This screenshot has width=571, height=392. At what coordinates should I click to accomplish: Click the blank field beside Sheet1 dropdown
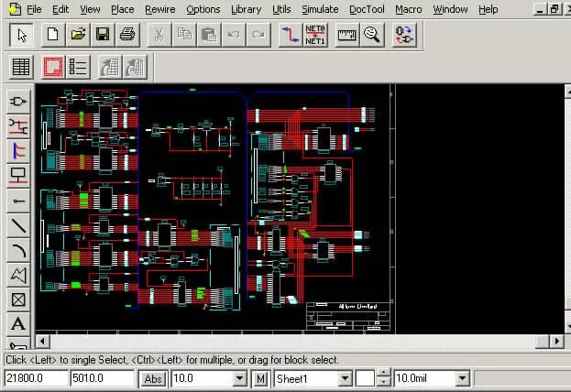pyautogui.click(x=365, y=378)
